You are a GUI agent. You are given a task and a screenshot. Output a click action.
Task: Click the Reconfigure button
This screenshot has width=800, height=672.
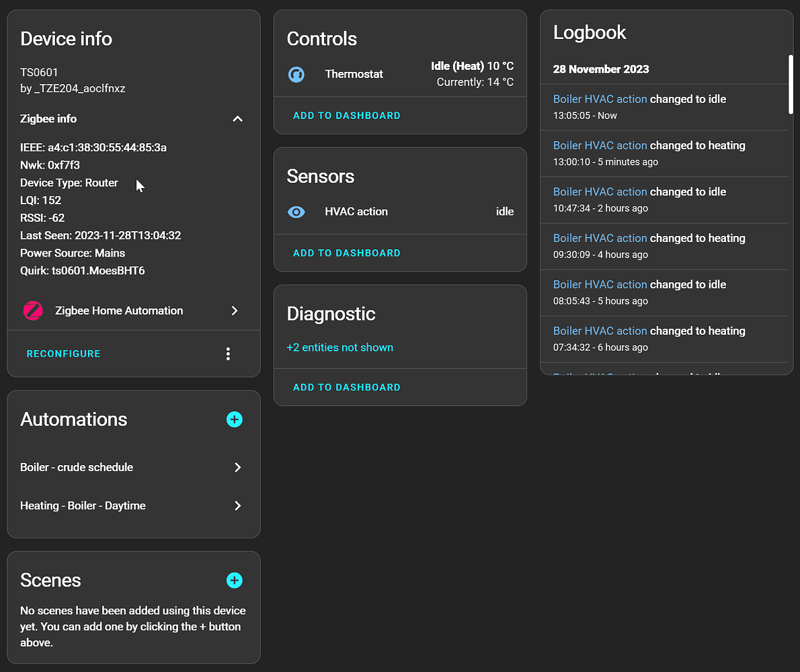64,354
